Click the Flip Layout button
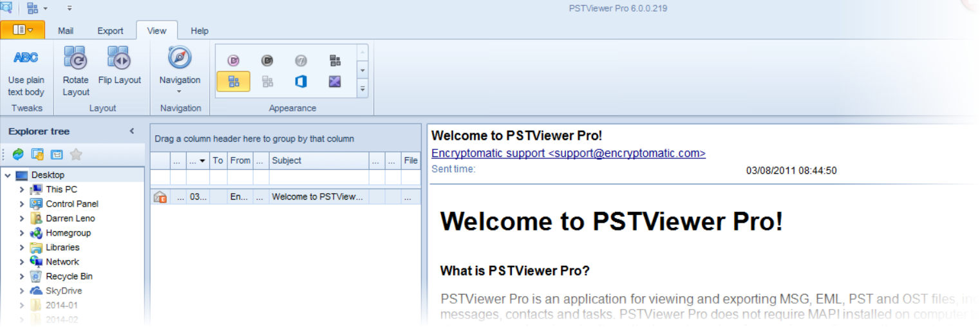Screen dimensions: 980x327 point(120,64)
